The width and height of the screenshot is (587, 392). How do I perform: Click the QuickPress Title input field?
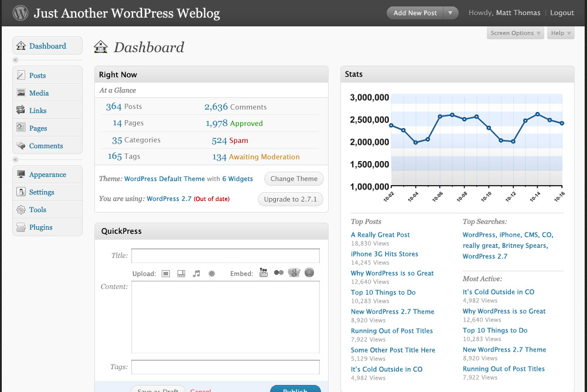tap(226, 256)
